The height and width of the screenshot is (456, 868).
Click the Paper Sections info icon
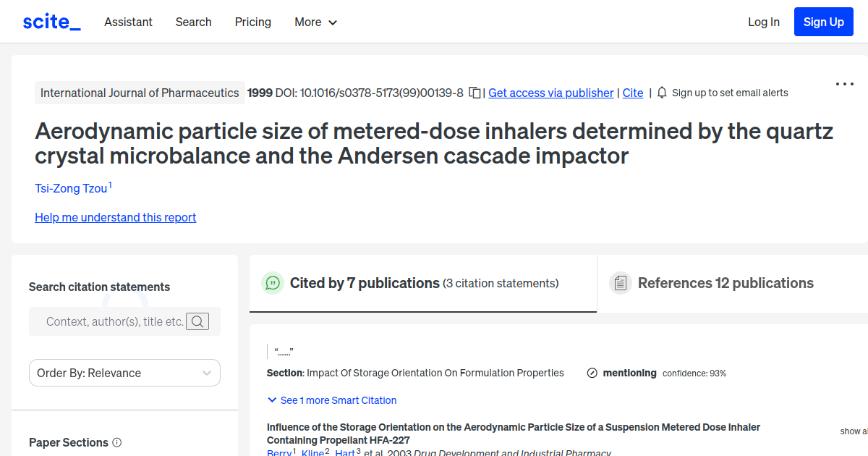[117, 442]
